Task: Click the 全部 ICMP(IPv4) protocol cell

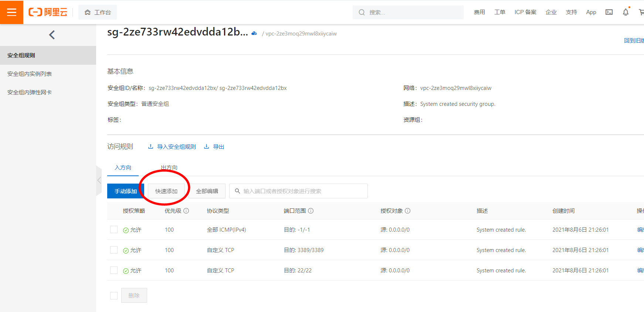Action: pos(226,230)
